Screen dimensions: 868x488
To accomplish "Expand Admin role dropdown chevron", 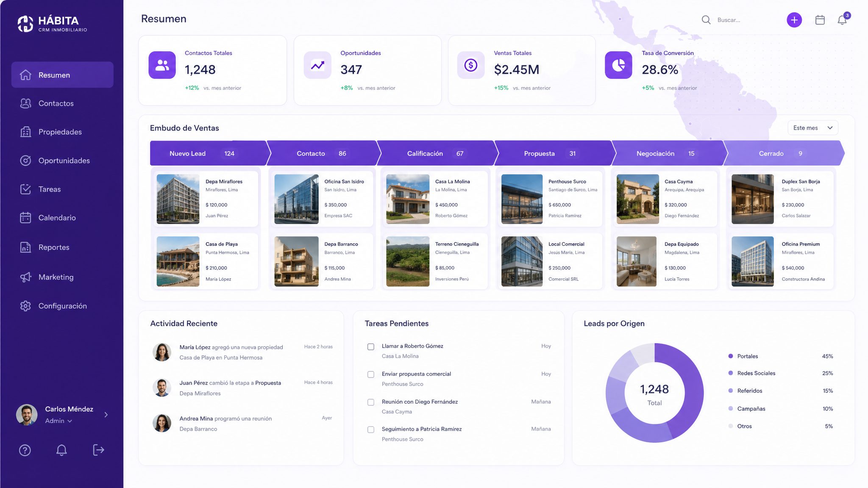I will click(70, 421).
